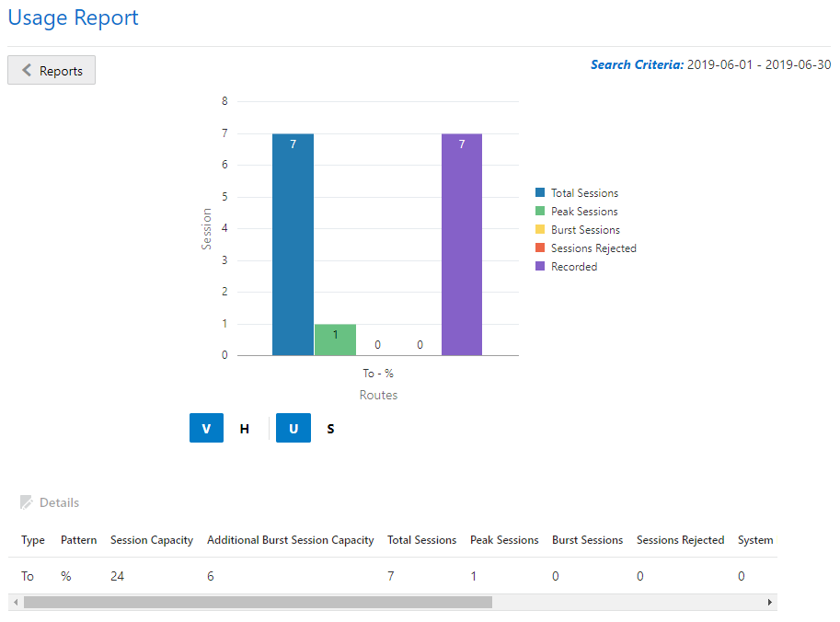840x622 pixels.
Task: Click the Details pencil icon
Action: [x=26, y=501]
